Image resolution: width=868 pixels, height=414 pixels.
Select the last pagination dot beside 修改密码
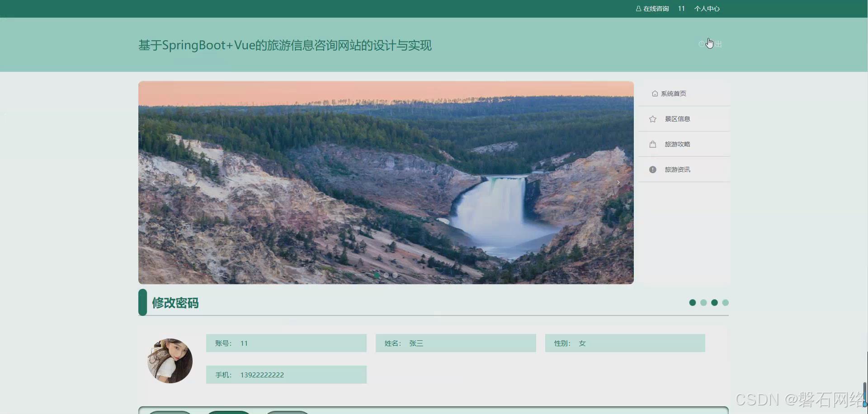tap(725, 303)
